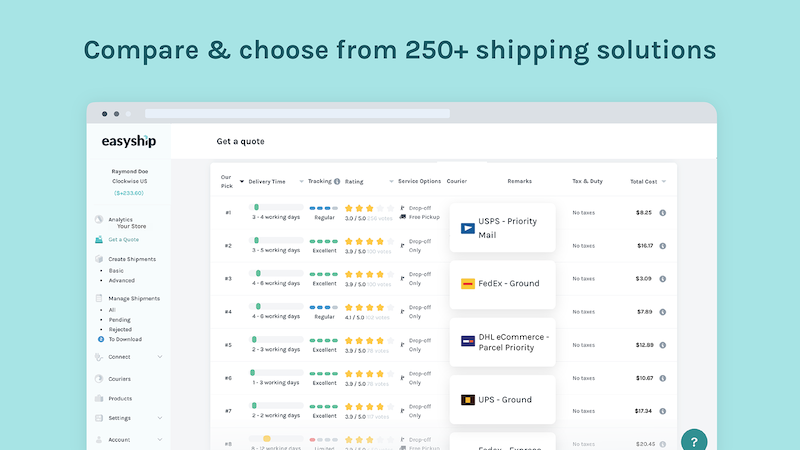800x450 pixels.
Task: Click info icon next to $10.67
Action: [x=663, y=378]
